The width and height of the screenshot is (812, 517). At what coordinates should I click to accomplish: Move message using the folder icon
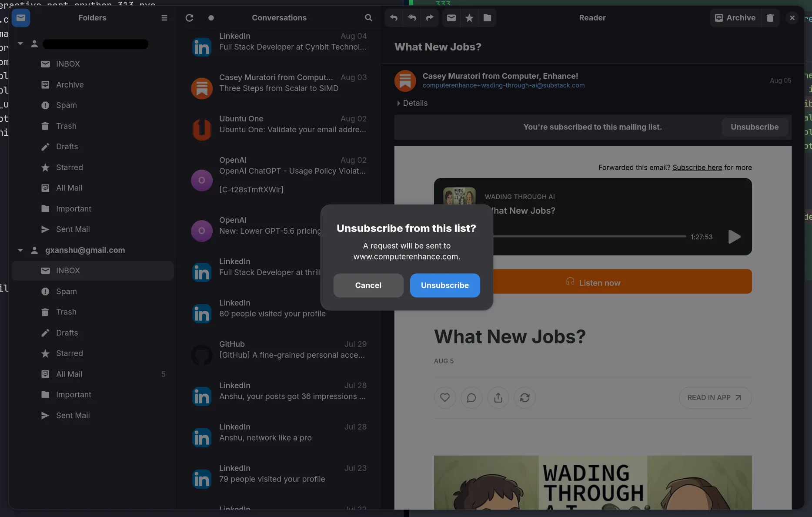(x=487, y=18)
